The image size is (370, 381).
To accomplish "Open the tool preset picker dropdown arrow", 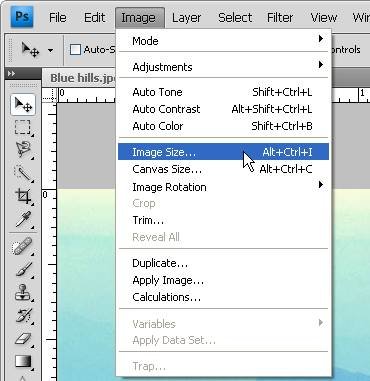I will click(x=50, y=51).
